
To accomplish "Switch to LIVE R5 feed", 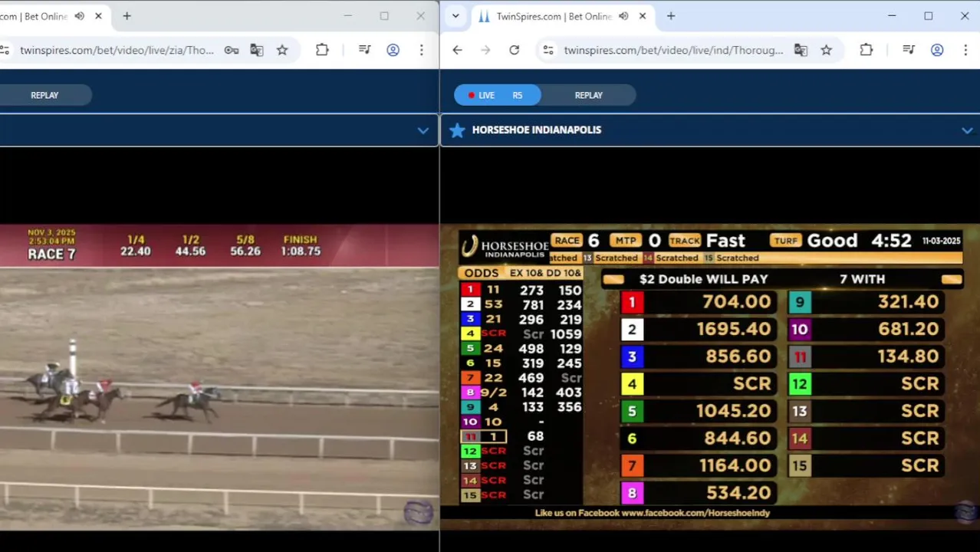I will 497,95.
